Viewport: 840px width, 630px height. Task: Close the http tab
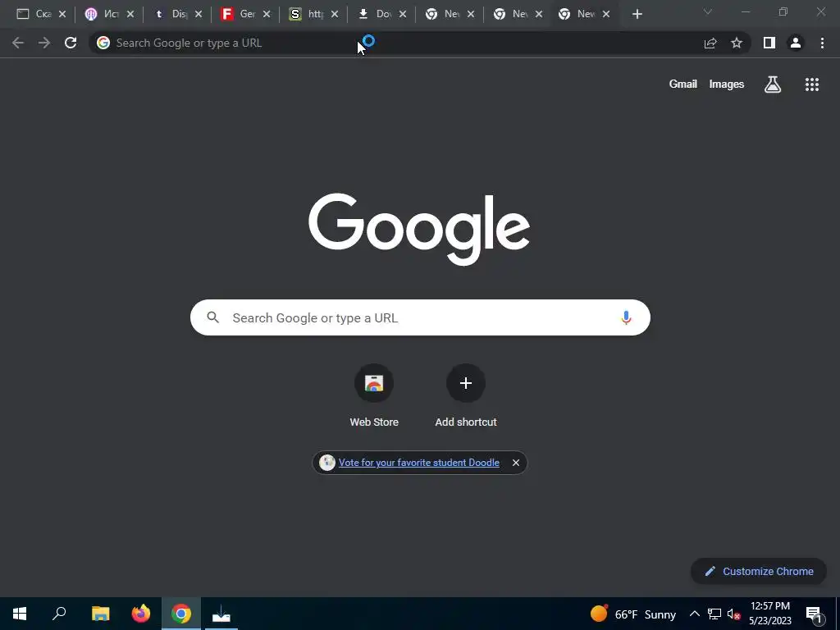(335, 15)
